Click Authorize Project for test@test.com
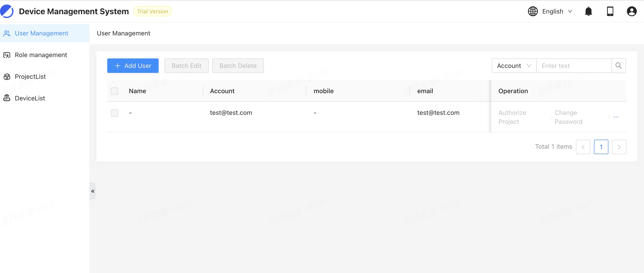The image size is (644, 273). [512, 117]
